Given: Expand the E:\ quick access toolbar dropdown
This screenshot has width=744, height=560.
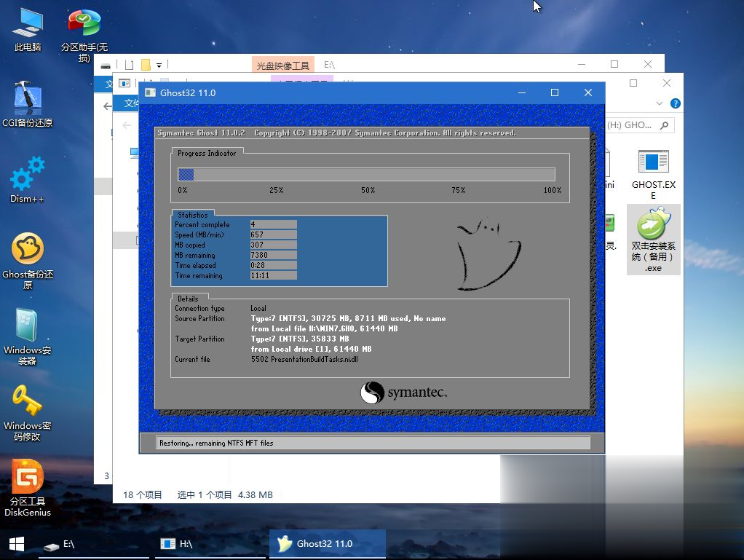Looking at the screenshot, I should 159,66.
